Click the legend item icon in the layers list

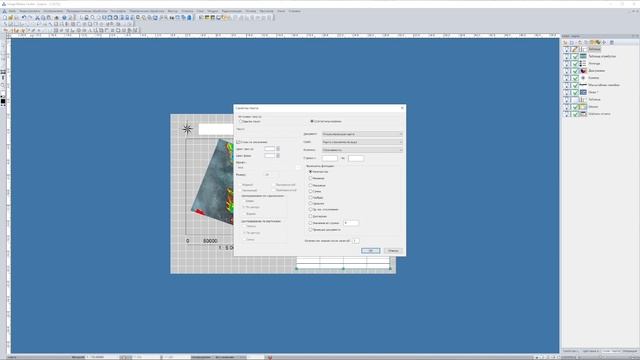pos(583,63)
